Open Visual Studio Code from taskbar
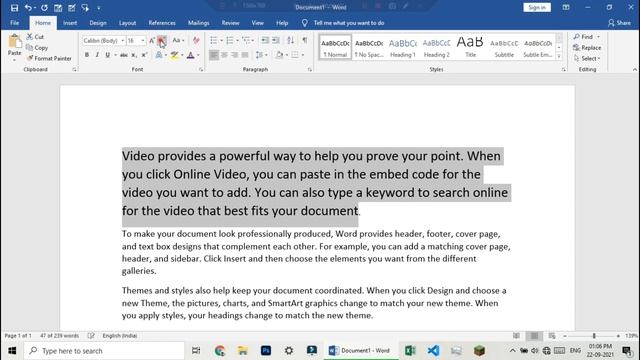Screen dimensions: 640x360 (x=433, y=351)
